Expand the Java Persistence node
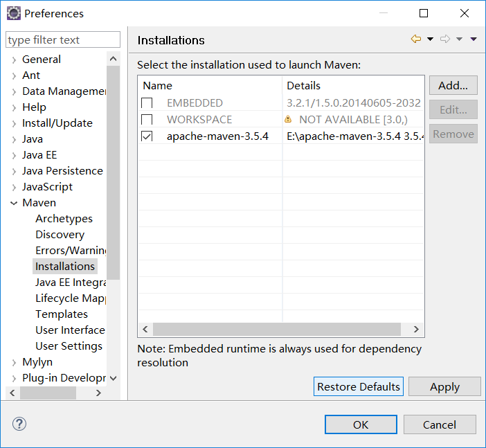Screen dimensions: 486x448 click(x=14, y=171)
